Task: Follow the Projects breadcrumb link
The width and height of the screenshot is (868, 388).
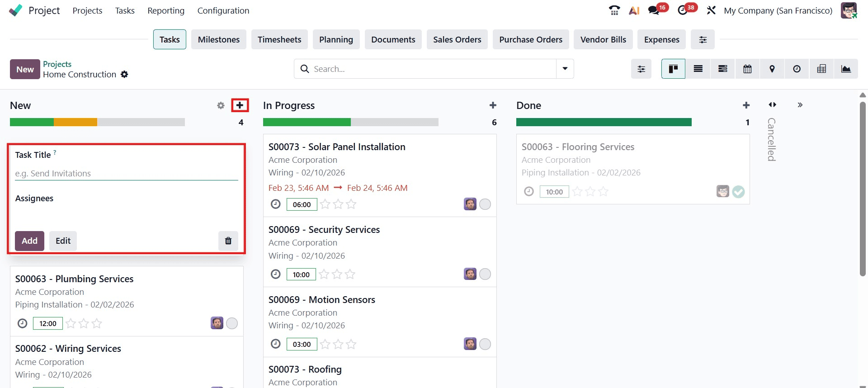Action: pyautogui.click(x=57, y=64)
